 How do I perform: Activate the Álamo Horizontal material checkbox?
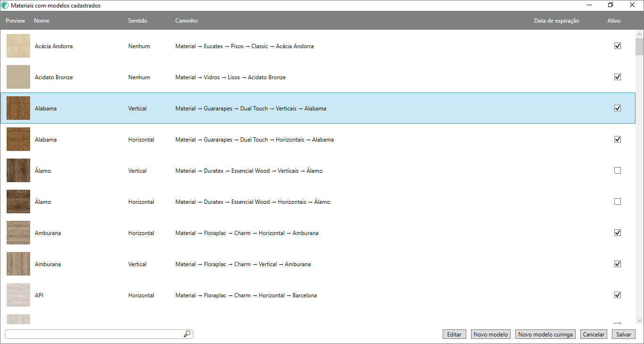click(x=618, y=202)
